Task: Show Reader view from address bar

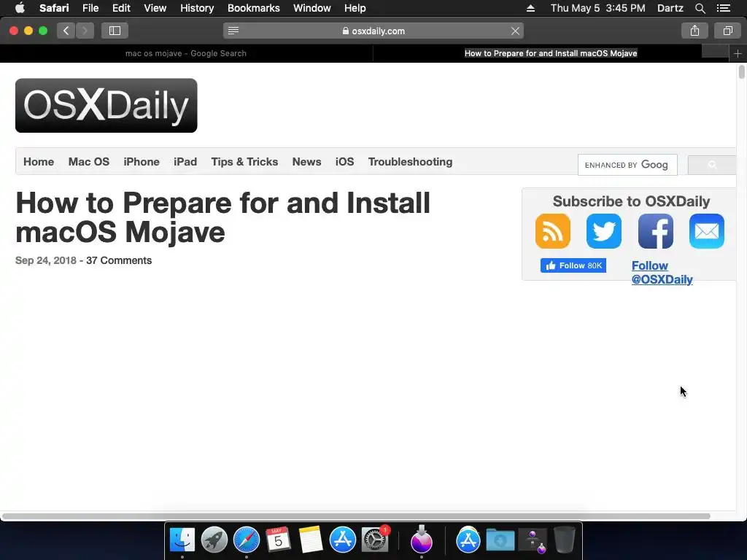Action: click(233, 31)
